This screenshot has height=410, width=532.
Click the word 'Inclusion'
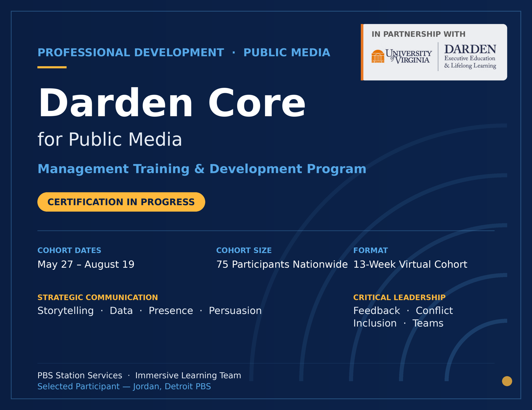(x=375, y=323)
